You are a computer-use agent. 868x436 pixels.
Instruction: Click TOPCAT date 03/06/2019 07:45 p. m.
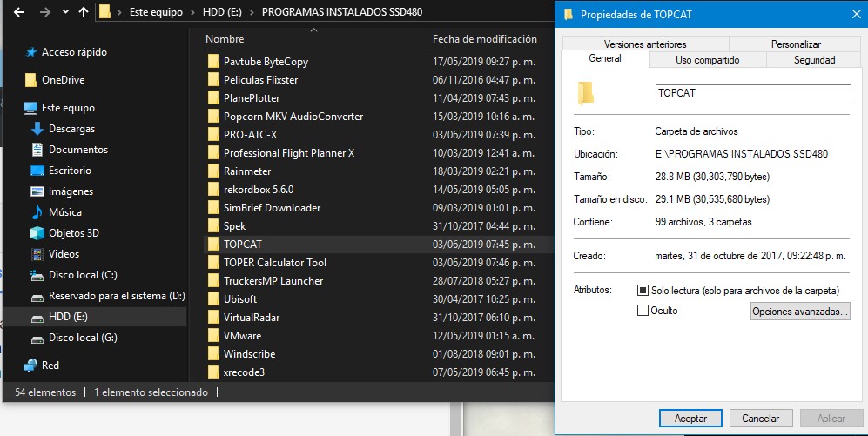pyautogui.click(x=484, y=244)
